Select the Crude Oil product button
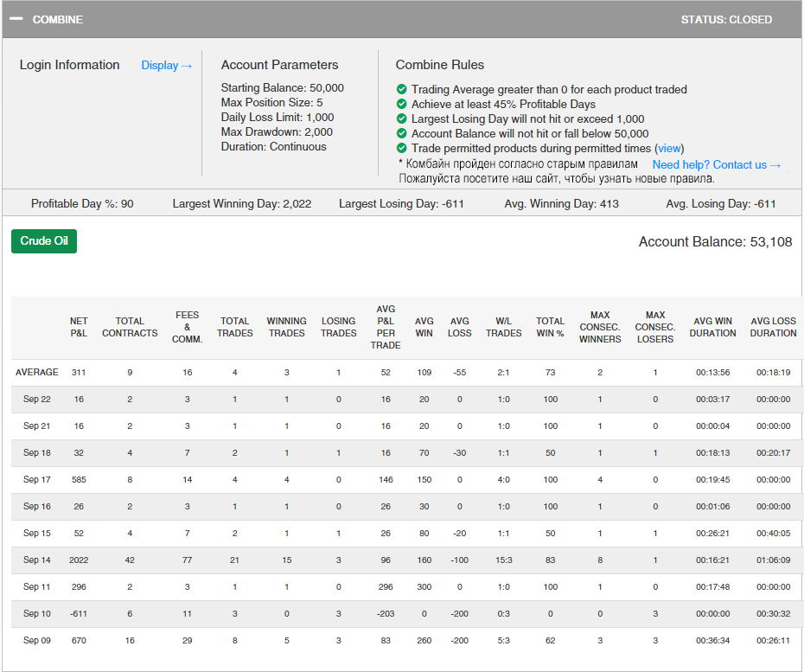The width and height of the screenshot is (804, 672). tap(44, 240)
